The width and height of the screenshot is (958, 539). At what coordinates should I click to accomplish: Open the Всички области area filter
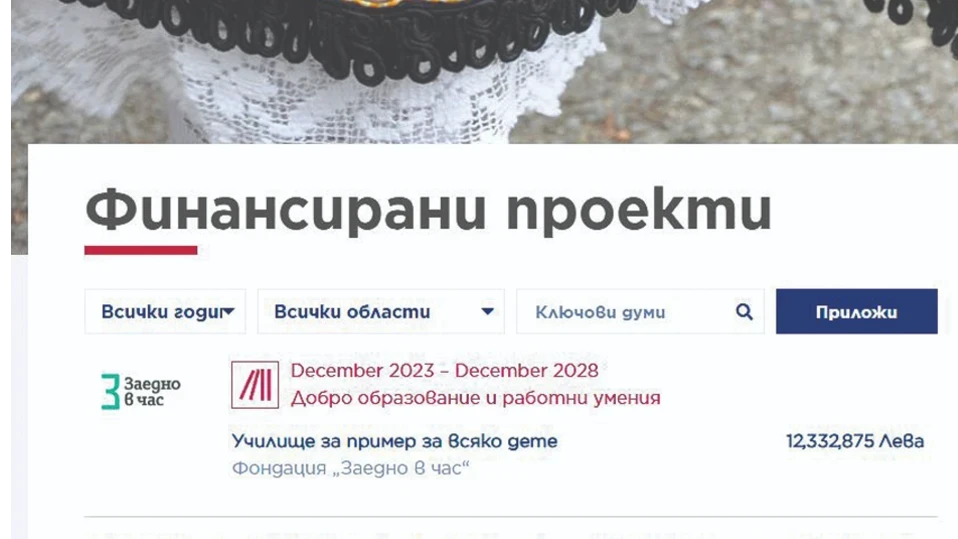(381, 312)
